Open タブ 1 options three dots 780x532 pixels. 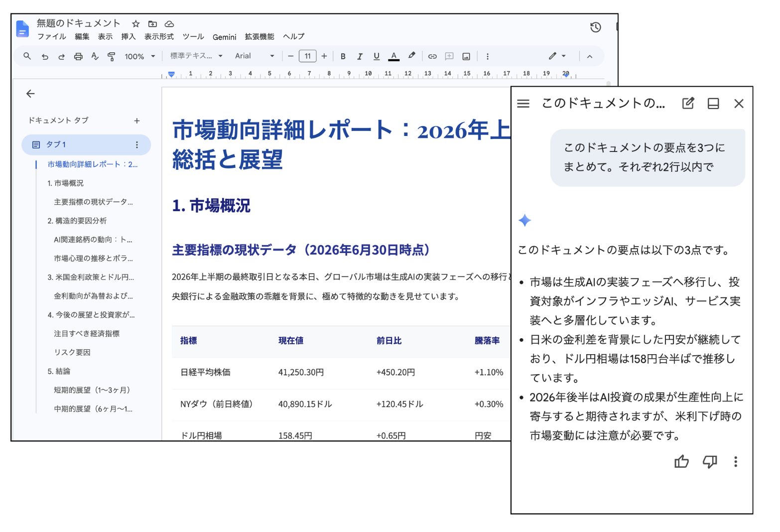pos(137,144)
